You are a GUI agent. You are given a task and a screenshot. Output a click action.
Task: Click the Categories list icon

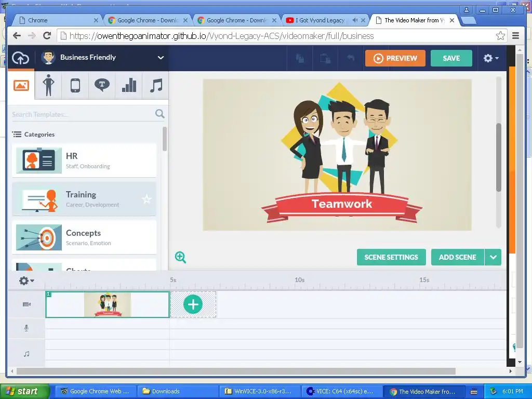coord(17,135)
